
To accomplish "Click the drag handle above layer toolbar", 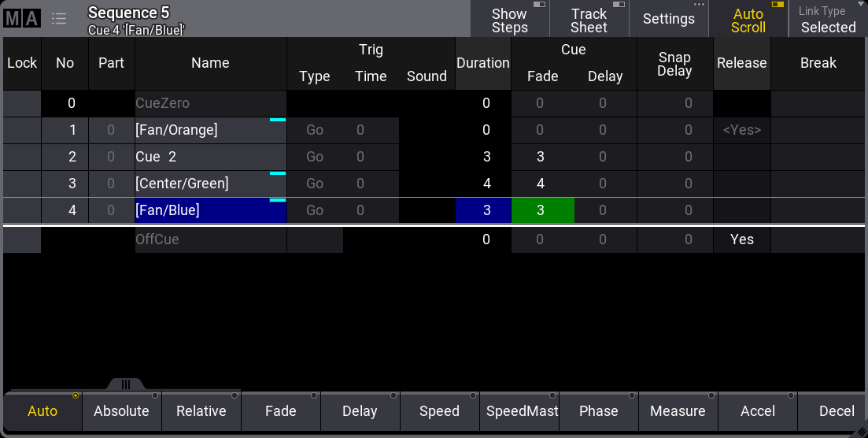I will click(125, 384).
